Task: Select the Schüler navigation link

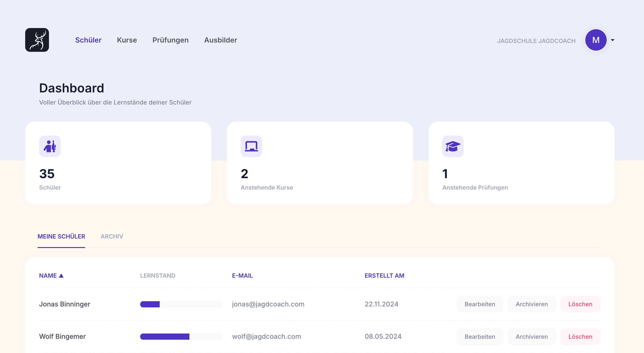Action: [x=88, y=40]
